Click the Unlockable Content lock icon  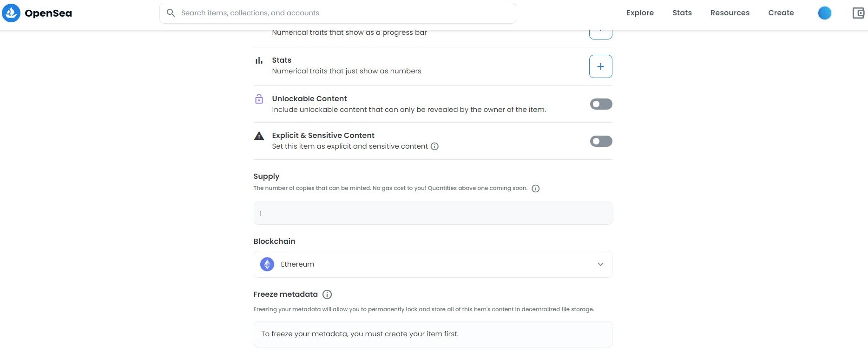point(259,99)
